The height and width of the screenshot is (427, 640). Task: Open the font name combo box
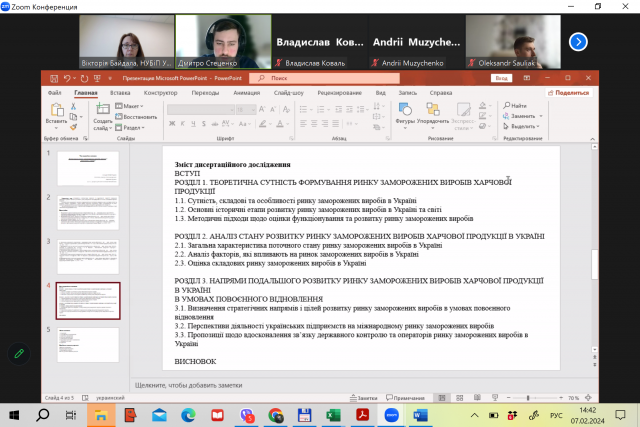(201, 109)
